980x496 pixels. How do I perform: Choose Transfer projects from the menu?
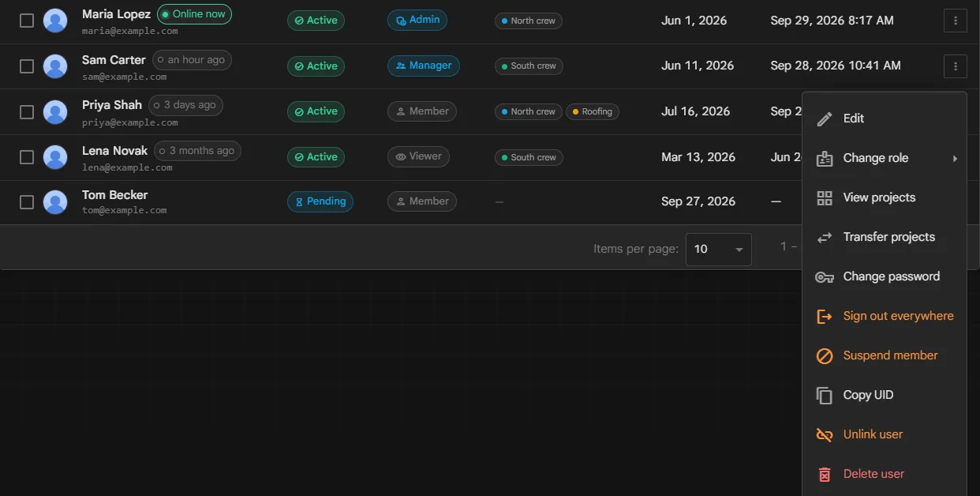[885, 237]
